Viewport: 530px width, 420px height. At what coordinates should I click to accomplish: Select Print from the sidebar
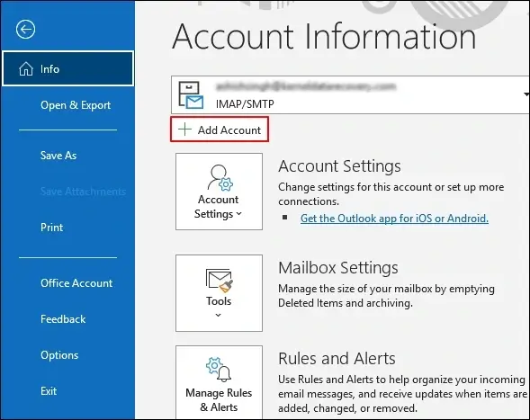point(51,228)
